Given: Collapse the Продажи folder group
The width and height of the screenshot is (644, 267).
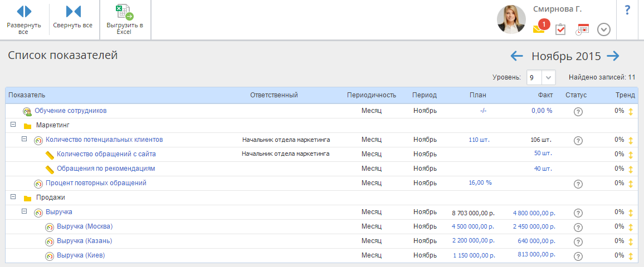Looking at the screenshot, I should pos(13,197).
